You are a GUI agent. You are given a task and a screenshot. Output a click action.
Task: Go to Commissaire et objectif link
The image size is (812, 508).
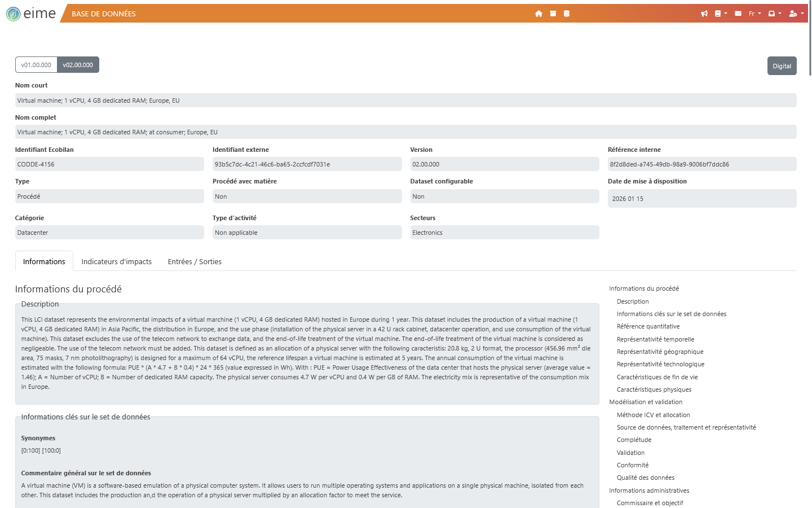(x=650, y=503)
